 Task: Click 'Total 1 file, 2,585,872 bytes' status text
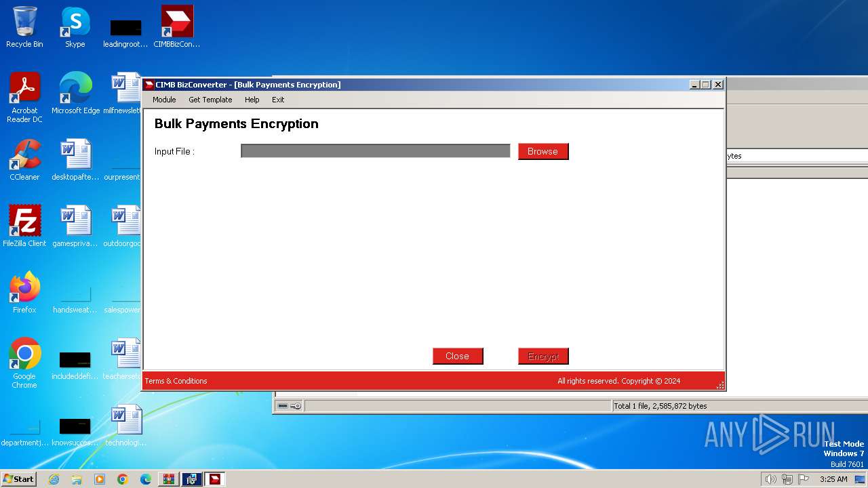pyautogui.click(x=660, y=406)
